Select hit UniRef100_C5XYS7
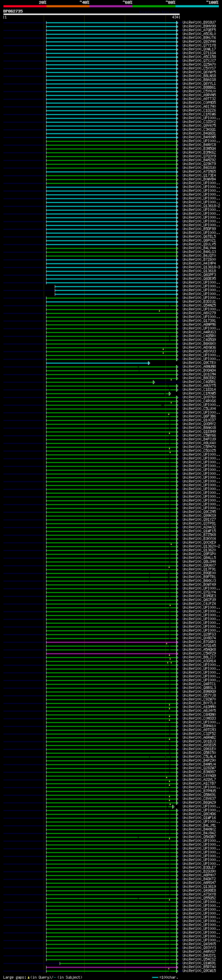Screen dimensions: 222x980 coord(199,68)
